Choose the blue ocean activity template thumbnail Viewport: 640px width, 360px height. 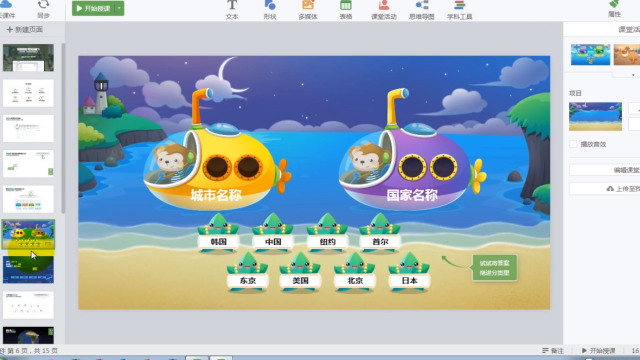coord(590,55)
